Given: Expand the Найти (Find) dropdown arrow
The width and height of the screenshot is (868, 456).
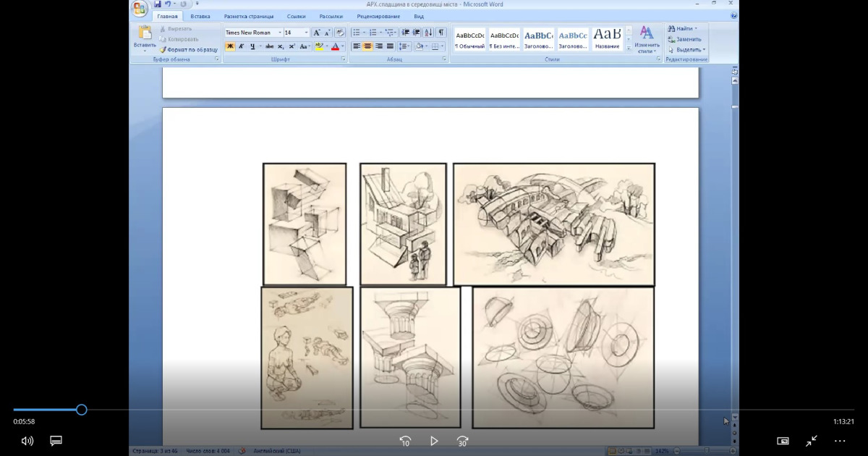Looking at the screenshot, I should pyautogui.click(x=696, y=29).
